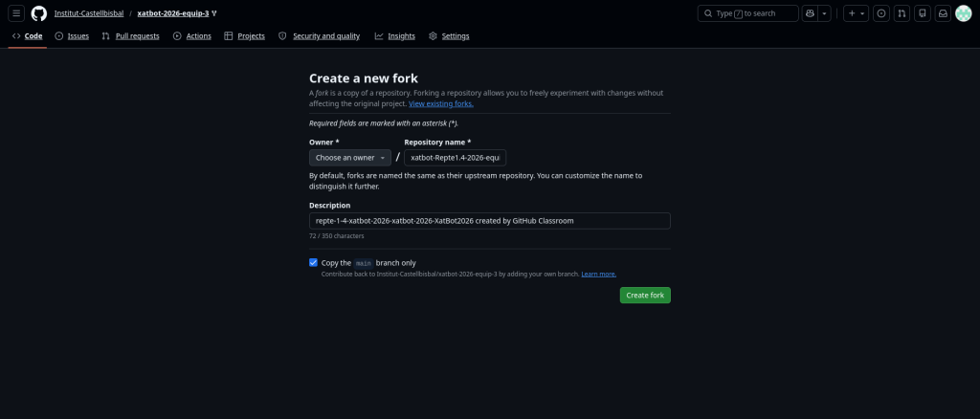
Task: Click the GitHub Octocat logo
Action: (39, 13)
